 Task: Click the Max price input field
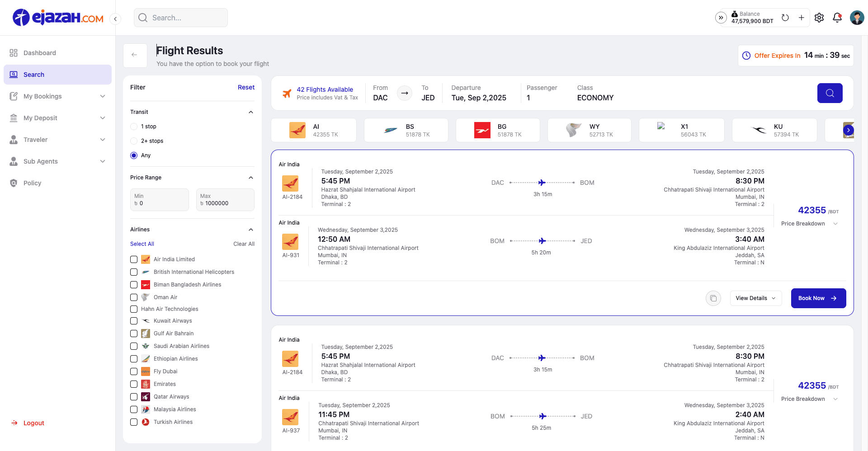coord(225,200)
